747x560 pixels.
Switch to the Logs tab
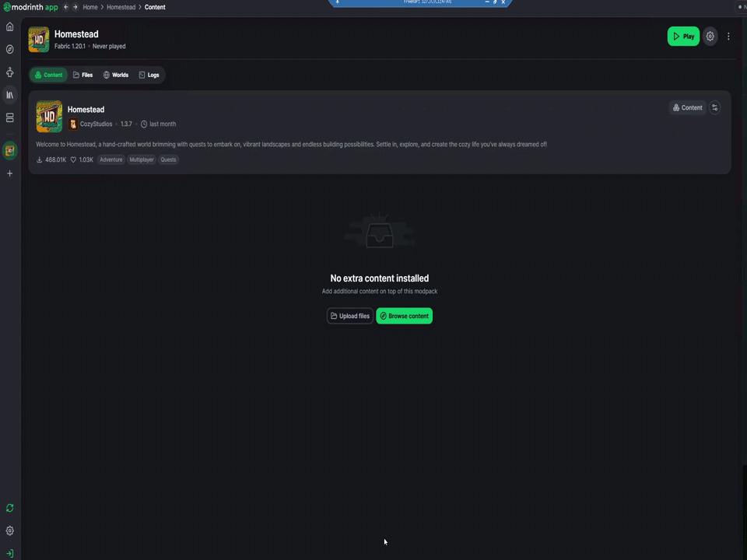(x=149, y=75)
